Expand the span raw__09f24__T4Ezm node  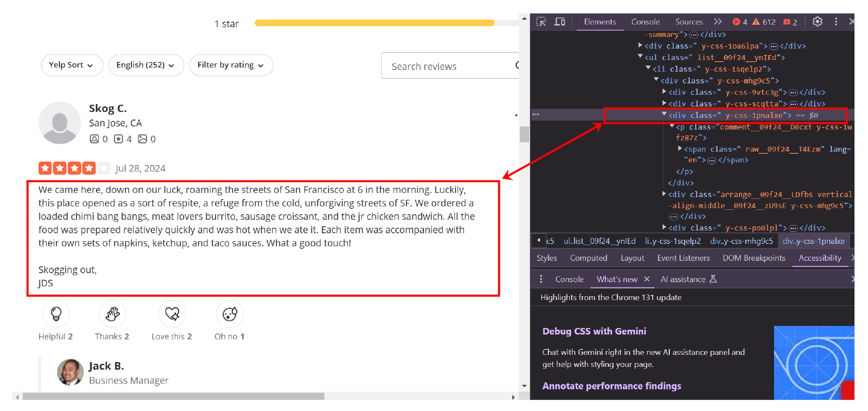click(680, 148)
